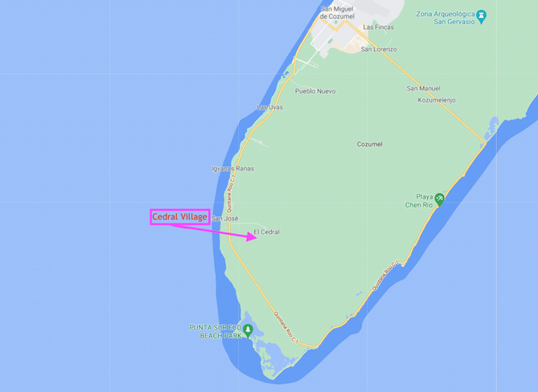Click the Zona Arqueológica San Gervasio text
Screen dimensions: 538x392
pyautogui.click(x=446, y=18)
